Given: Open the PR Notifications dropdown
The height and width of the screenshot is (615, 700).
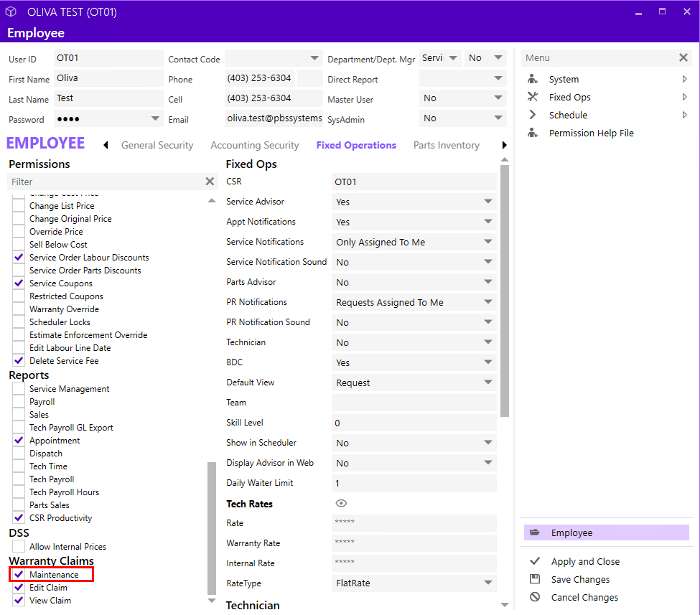Looking at the screenshot, I should [x=414, y=302].
